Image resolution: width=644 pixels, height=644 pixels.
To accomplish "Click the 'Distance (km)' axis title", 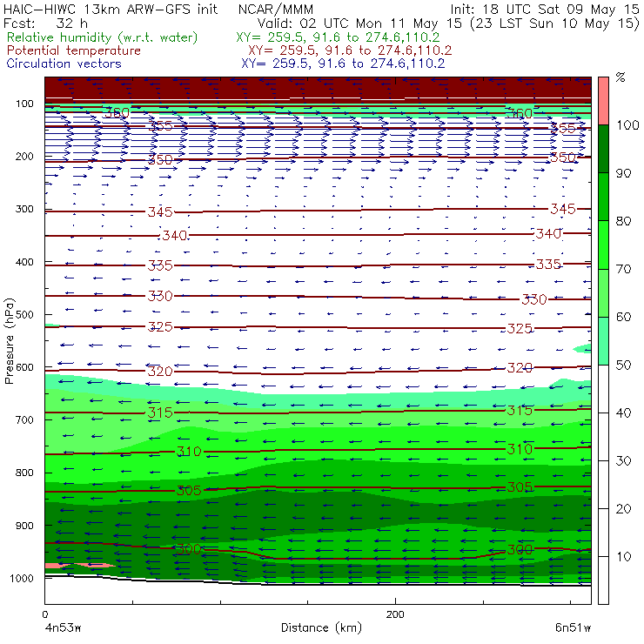I will tap(321, 627).
